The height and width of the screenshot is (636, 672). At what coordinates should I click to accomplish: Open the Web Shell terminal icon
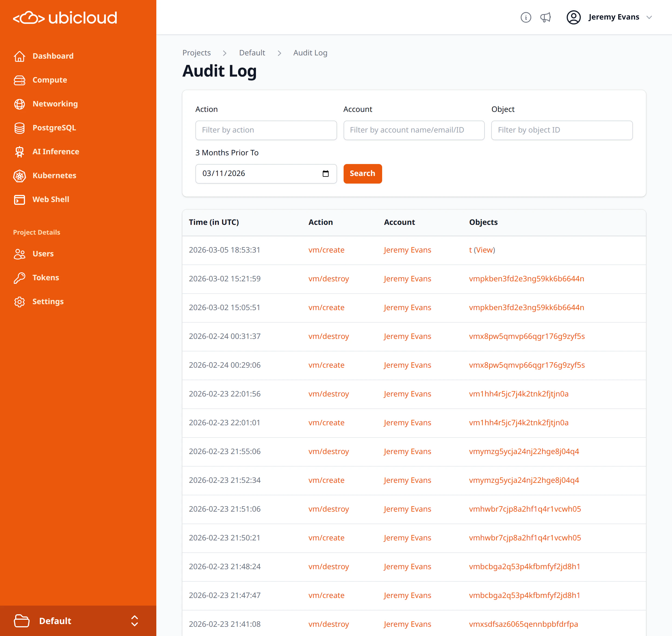tap(20, 200)
